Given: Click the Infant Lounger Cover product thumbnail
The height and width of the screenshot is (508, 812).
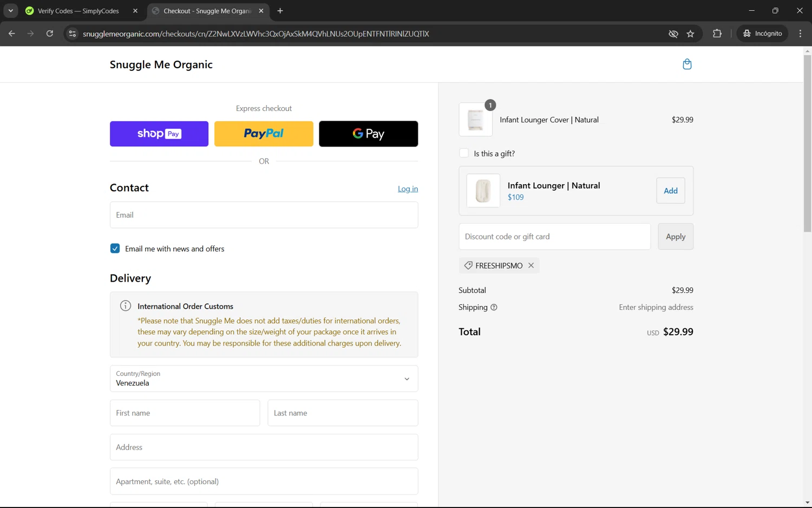Looking at the screenshot, I should click(476, 120).
